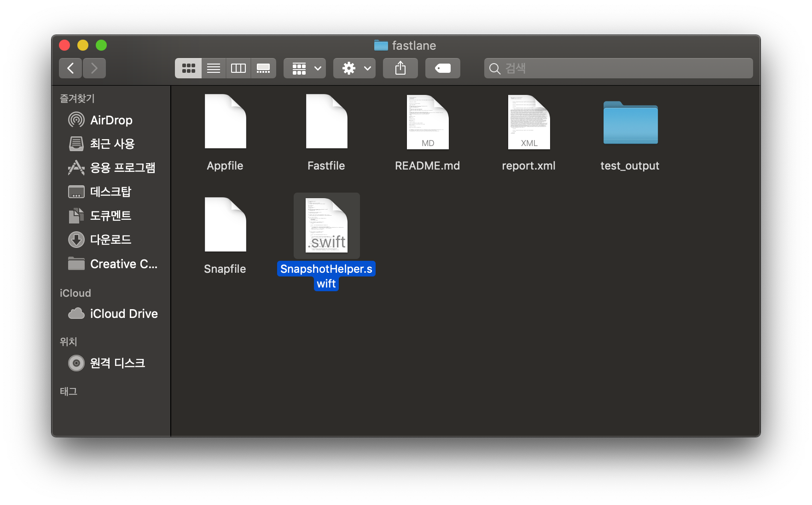Select the report.xml file icon
Viewport: 812px width, 505px height.
[529, 122]
